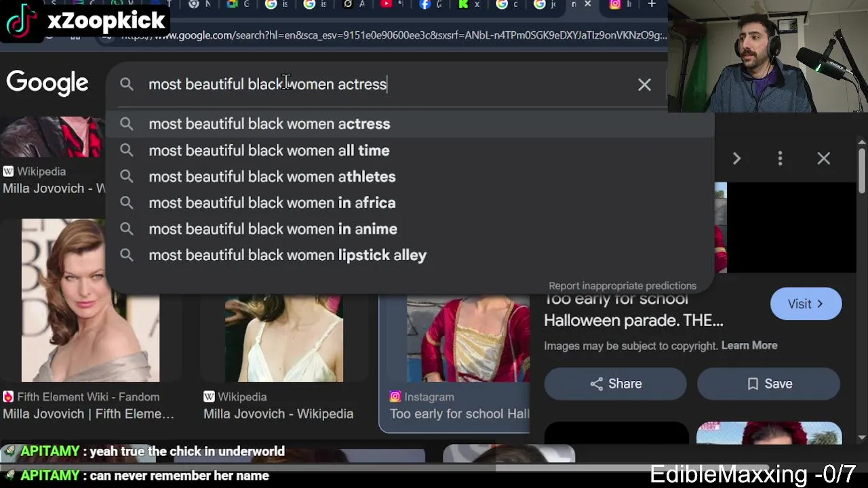Choose suggestion 'most beautiful black women in anime'

(410, 229)
